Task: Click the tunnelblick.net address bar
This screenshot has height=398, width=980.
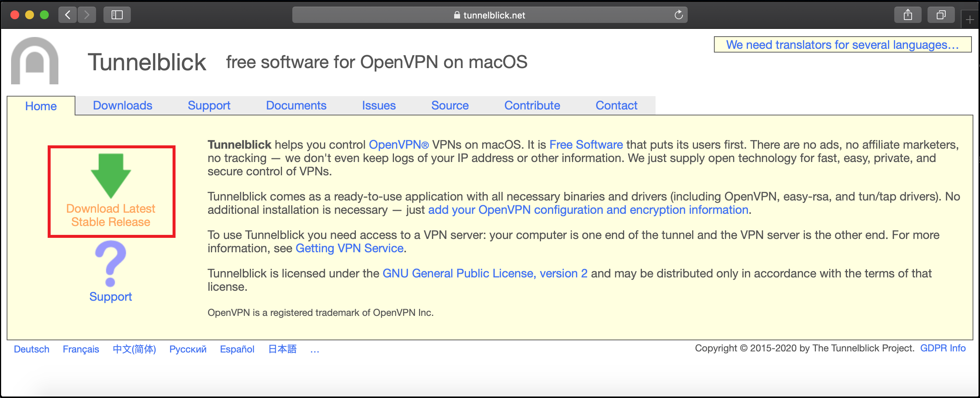Action: 490,15
